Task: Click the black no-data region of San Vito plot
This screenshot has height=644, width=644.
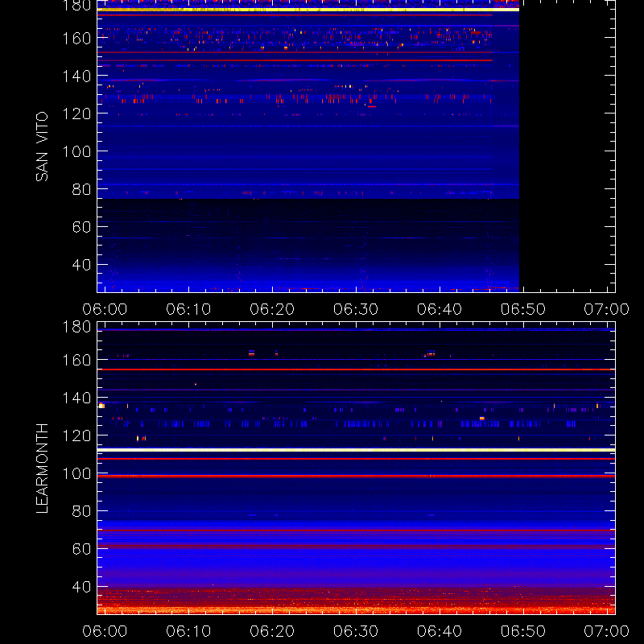Action: coord(568,147)
